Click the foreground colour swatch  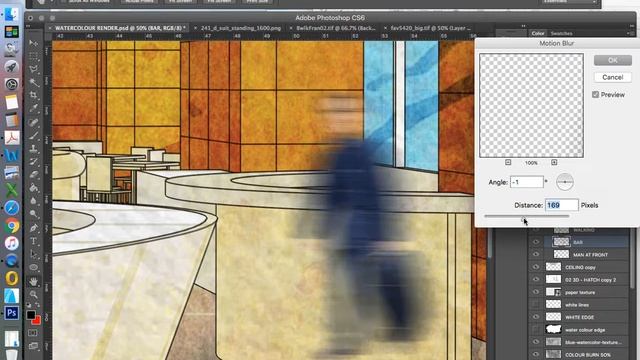(x=31, y=315)
